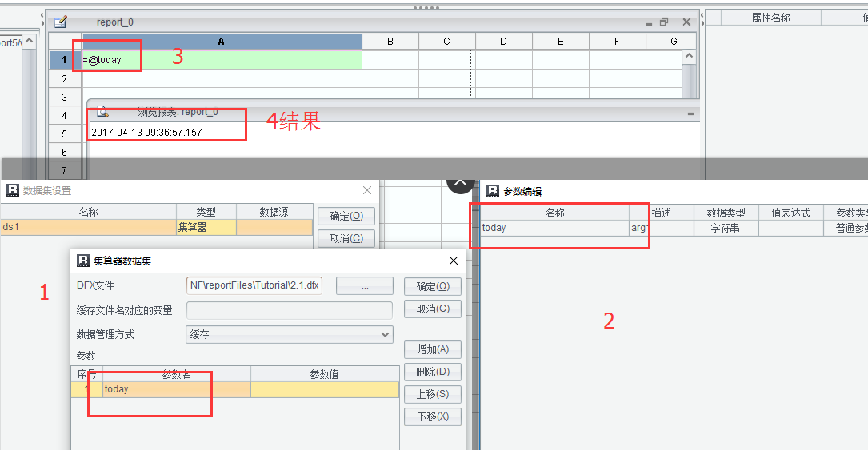Click the empty parameter value cell
868x450 pixels.
pos(325,389)
